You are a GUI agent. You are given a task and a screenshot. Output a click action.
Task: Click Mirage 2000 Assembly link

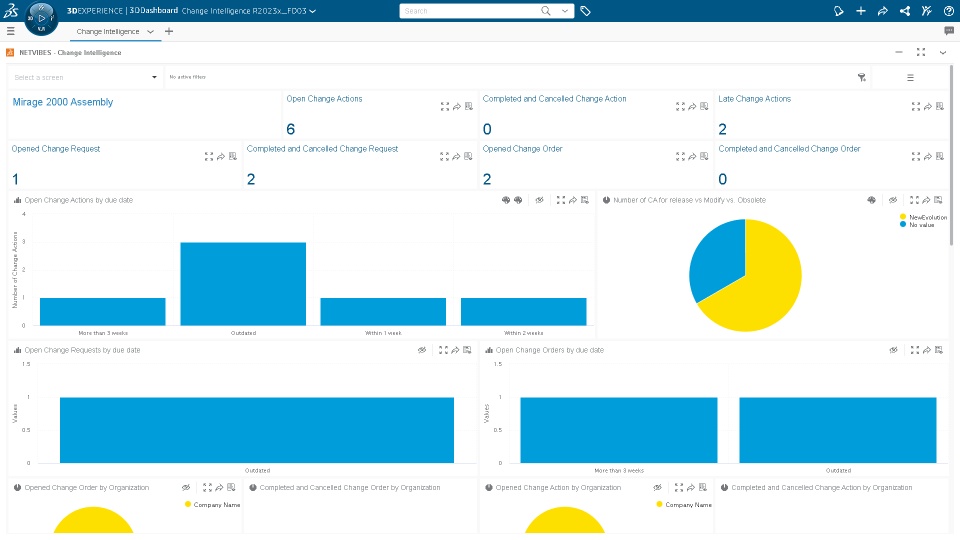click(x=63, y=102)
